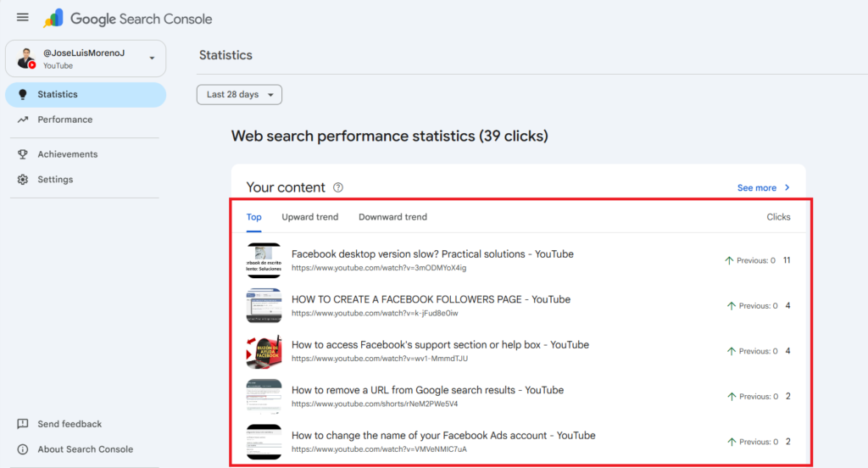The width and height of the screenshot is (868, 468).
Task: Click the Your content heading
Action: (286, 187)
